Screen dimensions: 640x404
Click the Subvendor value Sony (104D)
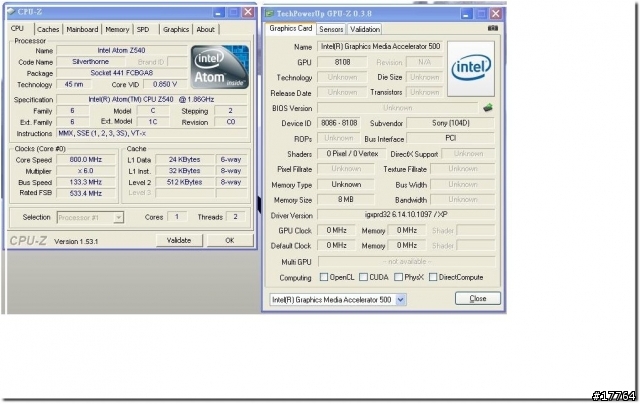451,123
